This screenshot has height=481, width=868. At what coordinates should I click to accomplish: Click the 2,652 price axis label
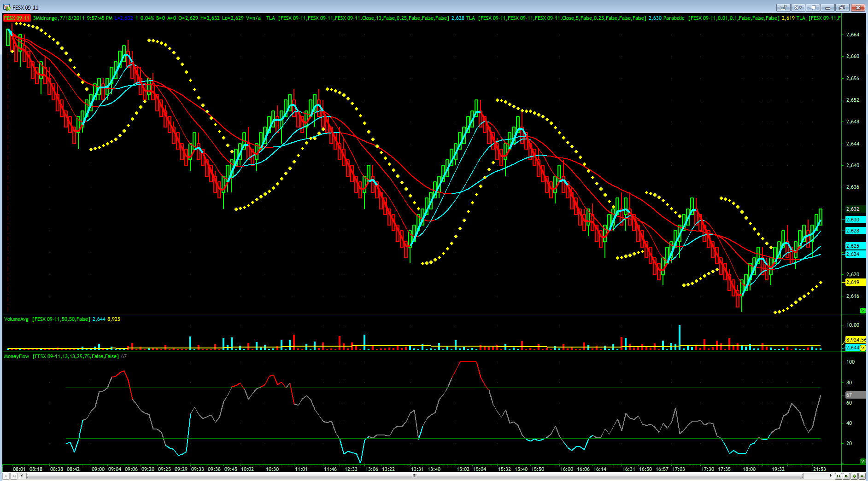(853, 100)
